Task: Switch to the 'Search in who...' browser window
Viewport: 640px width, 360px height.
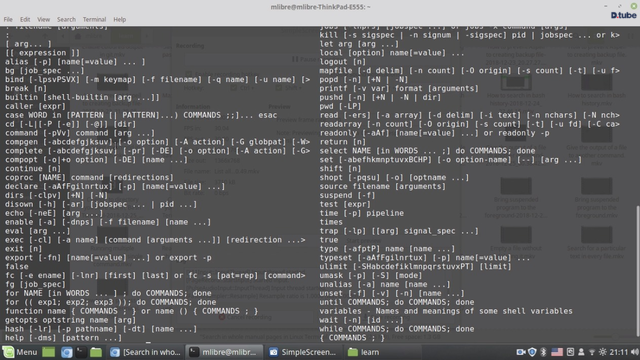Action: click(x=145, y=352)
